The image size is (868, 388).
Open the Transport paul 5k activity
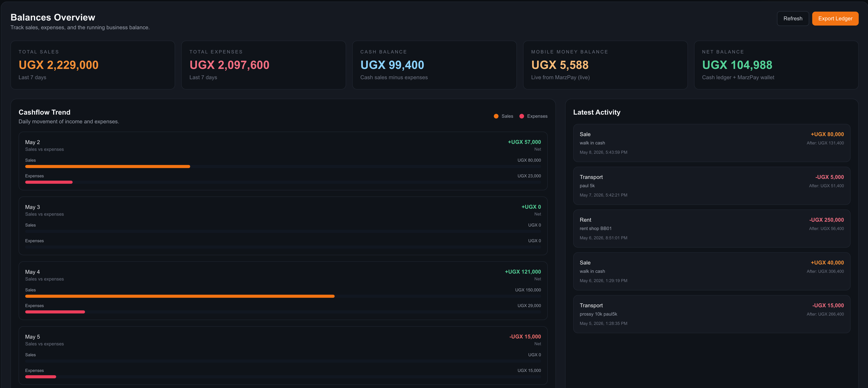(x=712, y=186)
